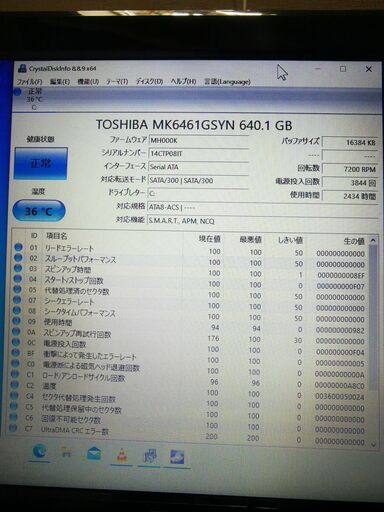The image size is (384, 512).
Task: Click the status circle for attribute 05
Action: (x=17, y=289)
